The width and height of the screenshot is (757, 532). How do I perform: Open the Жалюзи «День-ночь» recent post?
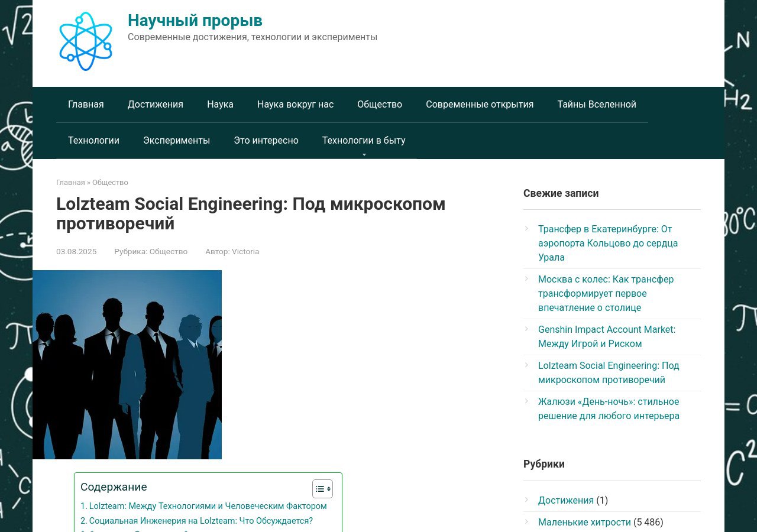(x=609, y=408)
